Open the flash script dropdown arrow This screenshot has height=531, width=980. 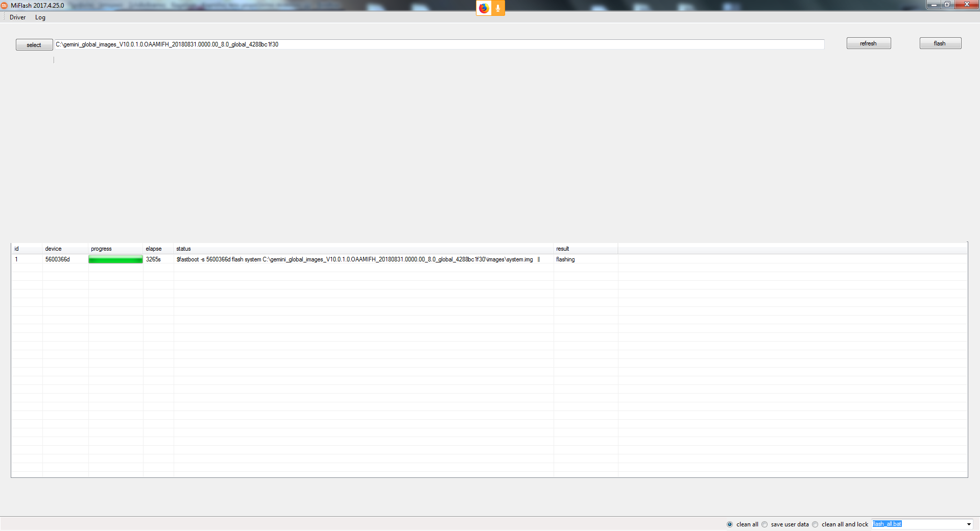pyautogui.click(x=969, y=524)
